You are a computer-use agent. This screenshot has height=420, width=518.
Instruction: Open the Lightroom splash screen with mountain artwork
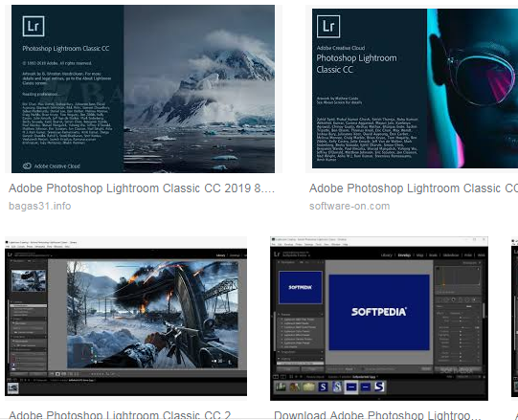coord(143,89)
